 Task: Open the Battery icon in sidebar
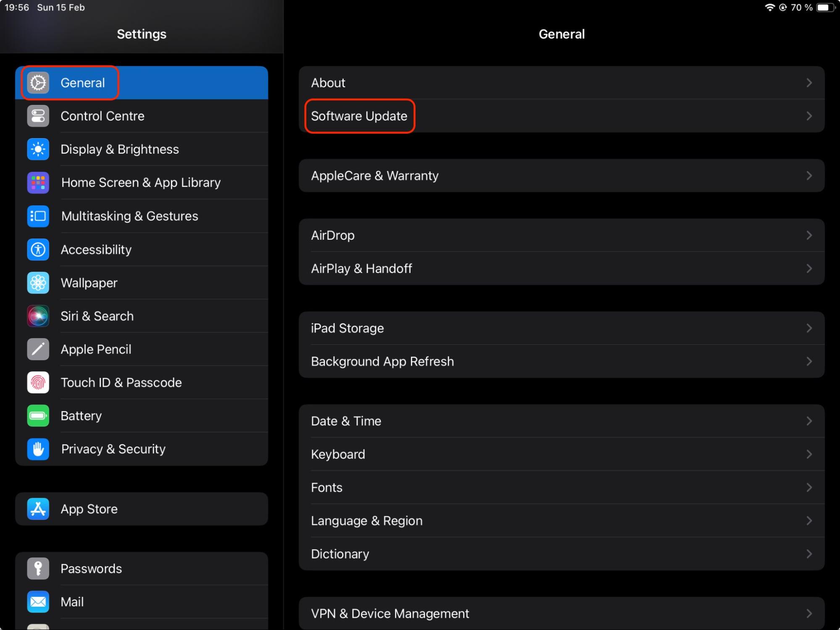pyautogui.click(x=38, y=415)
